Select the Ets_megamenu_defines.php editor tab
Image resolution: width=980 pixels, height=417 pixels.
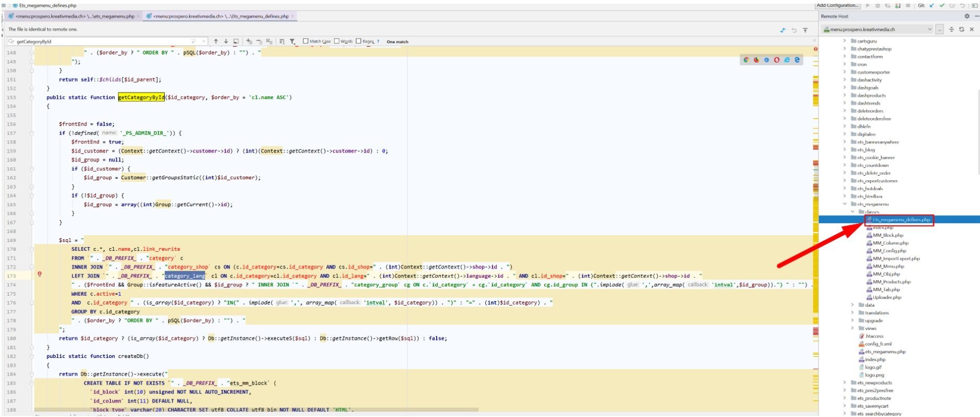pyautogui.click(x=220, y=16)
